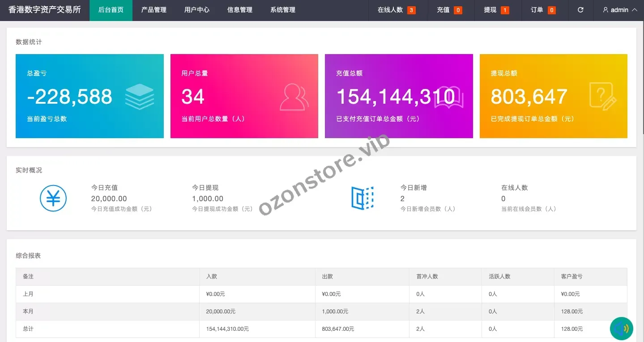The image size is (644, 342).
Task: Open the 用户中心 menu
Action: 196,10
